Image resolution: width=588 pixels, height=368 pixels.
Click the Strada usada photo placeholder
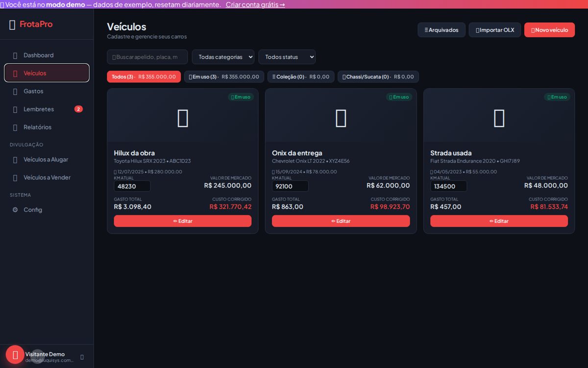(x=499, y=118)
